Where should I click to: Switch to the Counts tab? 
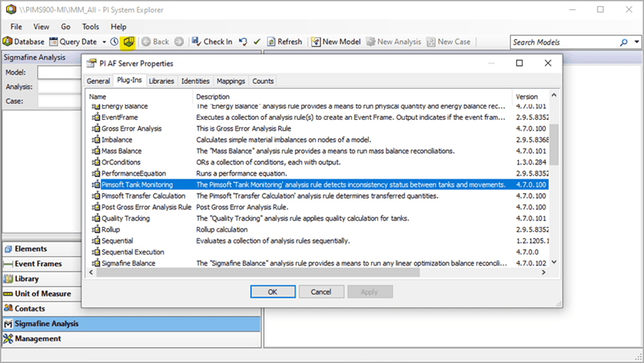tap(263, 81)
